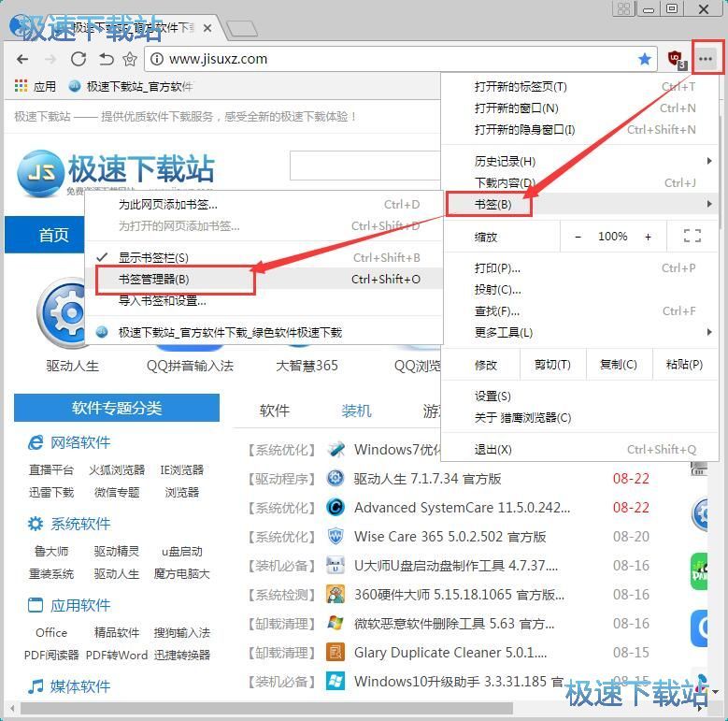Click the star icon beside the undo arrow
This screenshot has width=728, height=721.
[130, 59]
